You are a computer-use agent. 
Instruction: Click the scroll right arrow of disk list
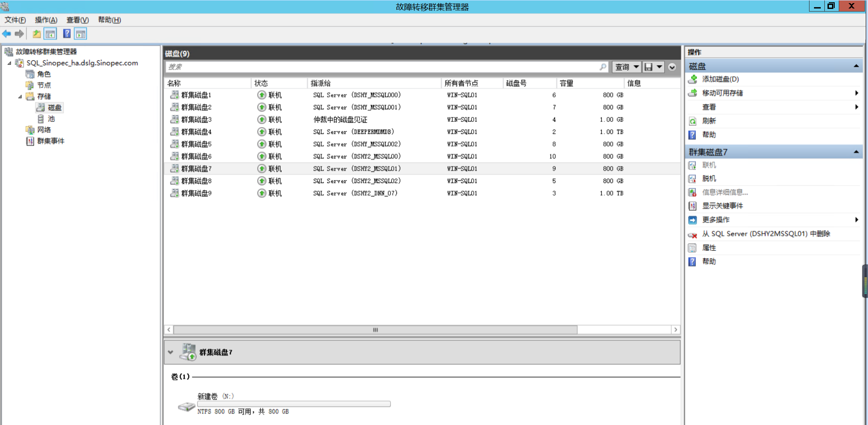point(675,330)
